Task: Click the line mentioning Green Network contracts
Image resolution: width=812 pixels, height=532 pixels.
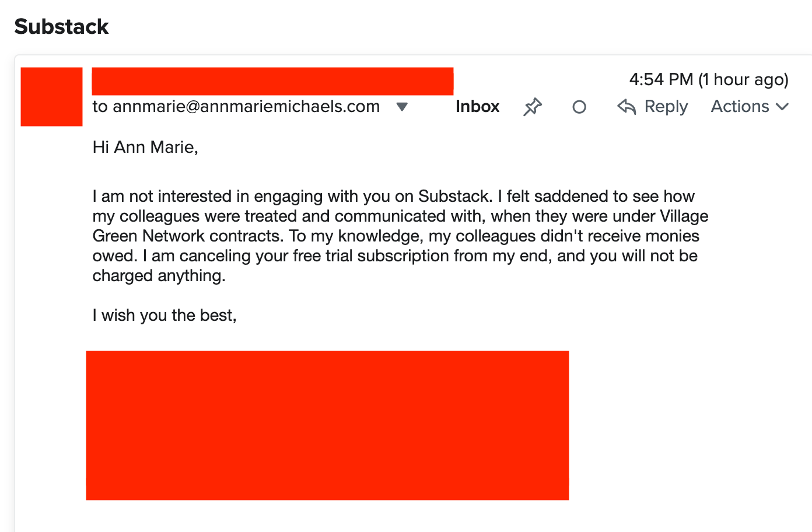Action: tap(396, 236)
